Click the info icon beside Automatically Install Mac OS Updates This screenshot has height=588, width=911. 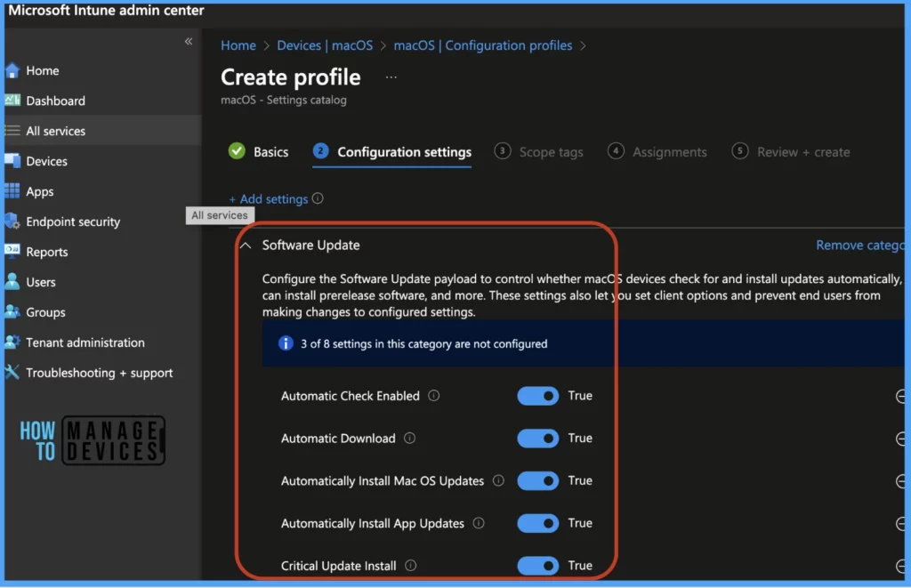click(498, 480)
